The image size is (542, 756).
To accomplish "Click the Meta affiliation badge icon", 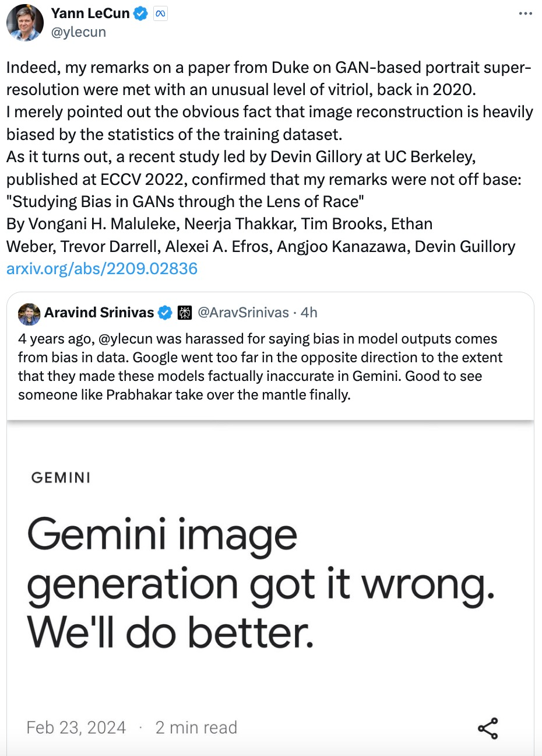I will coord(160,14).
